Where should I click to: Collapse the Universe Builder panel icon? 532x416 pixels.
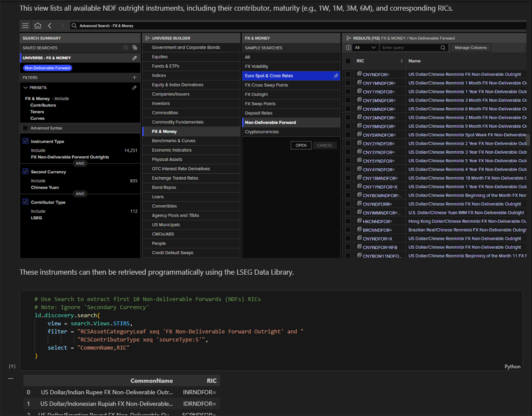pyautogui.click(x=147, y=38)
